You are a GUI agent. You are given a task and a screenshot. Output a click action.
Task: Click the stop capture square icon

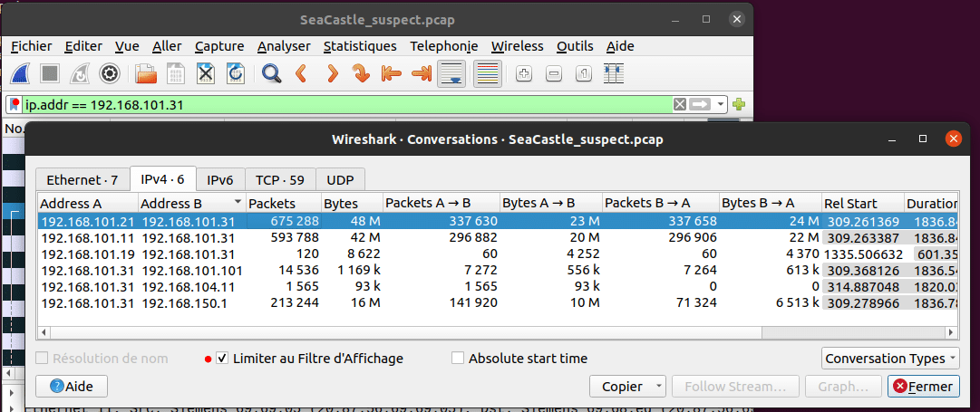50,73
